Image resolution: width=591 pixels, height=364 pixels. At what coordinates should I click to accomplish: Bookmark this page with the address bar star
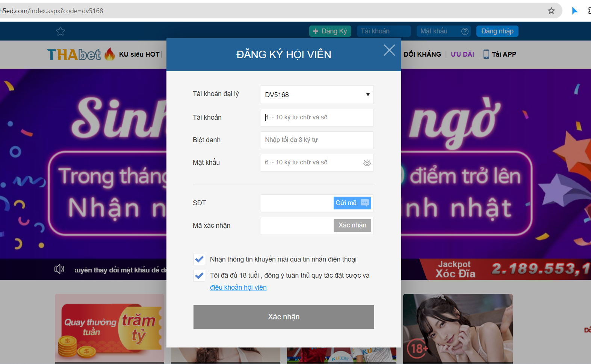(x=551, y=11)
